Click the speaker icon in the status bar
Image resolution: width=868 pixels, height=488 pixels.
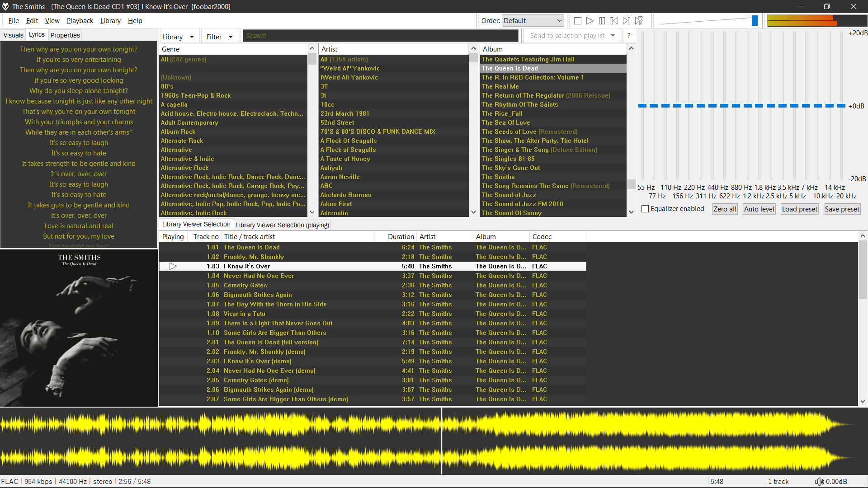click(820, 481)
